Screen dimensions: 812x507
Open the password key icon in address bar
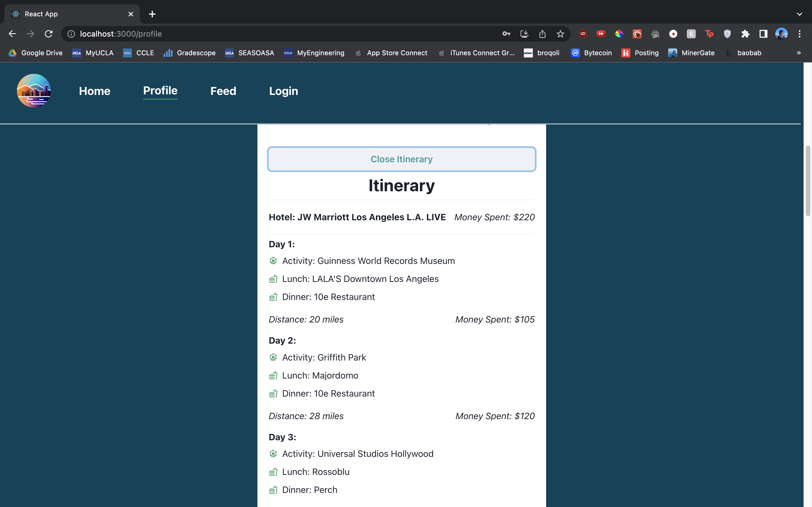(x=506, y=34)
